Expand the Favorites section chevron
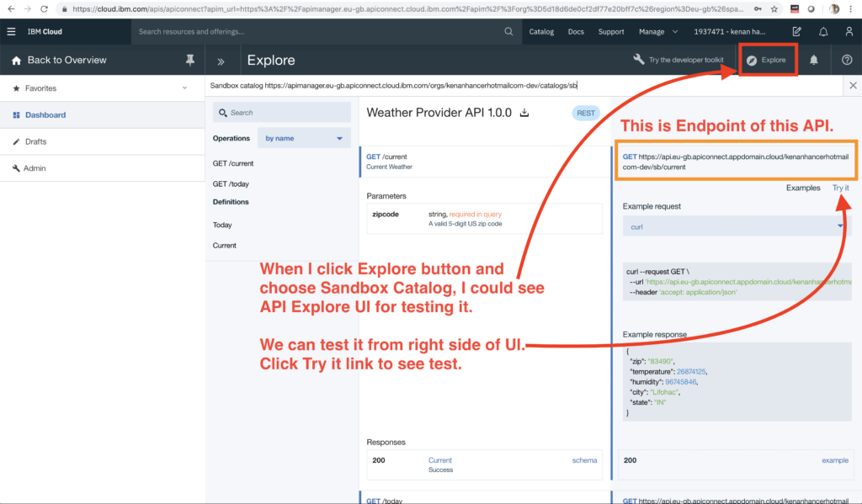Screen dimensions: 862x504 184,88
